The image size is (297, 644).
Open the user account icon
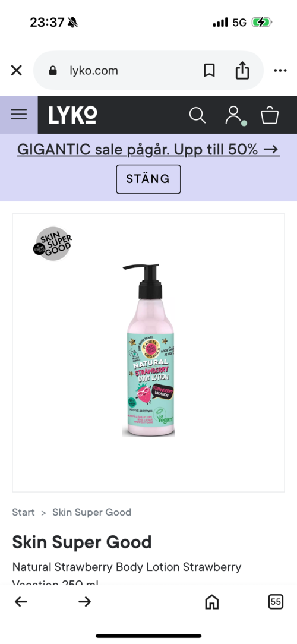235,115
